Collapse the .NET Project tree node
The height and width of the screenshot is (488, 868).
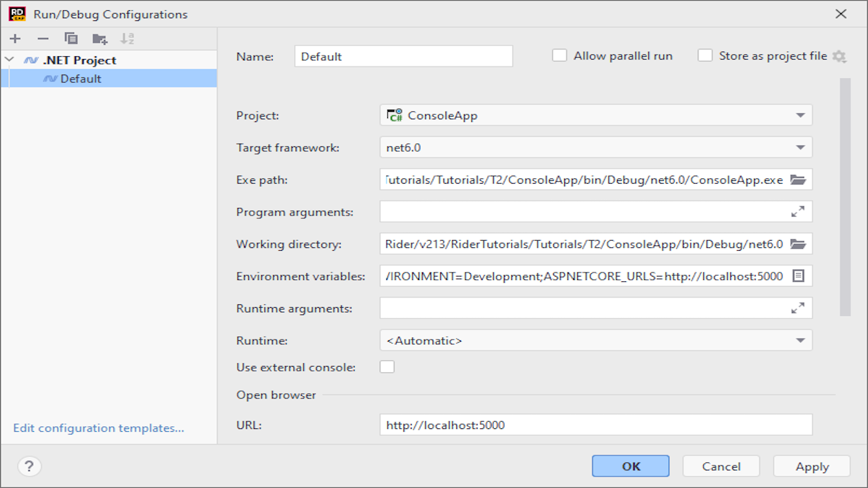[9, 60]
